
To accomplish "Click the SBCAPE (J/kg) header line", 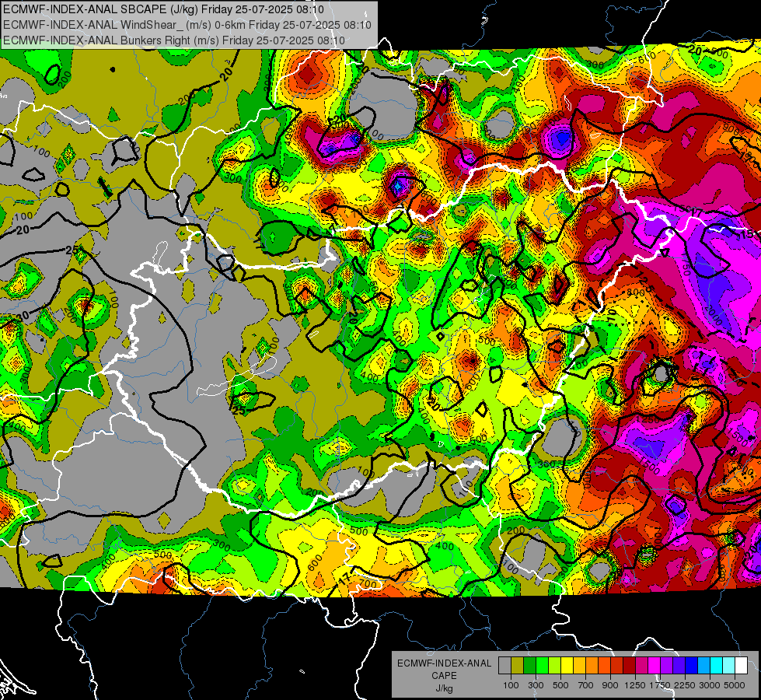I will pyautogui.click(x=163, y=9).
